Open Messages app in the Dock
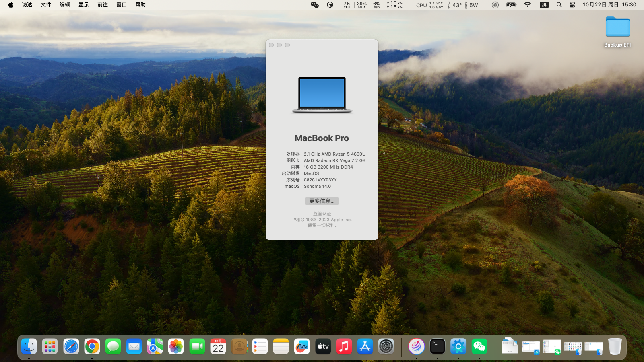The image size is (644, 362). coord(113,346)
